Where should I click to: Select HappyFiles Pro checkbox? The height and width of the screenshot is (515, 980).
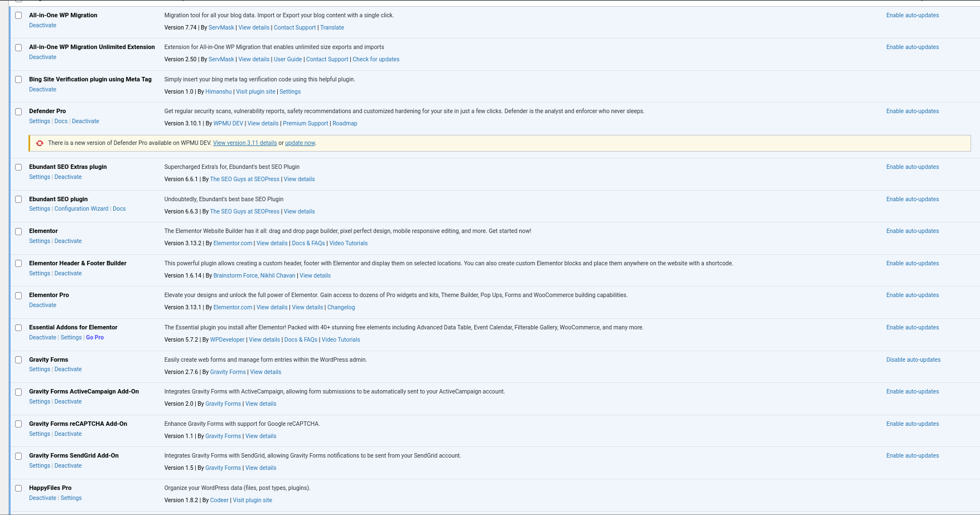[x=18, y=488]
